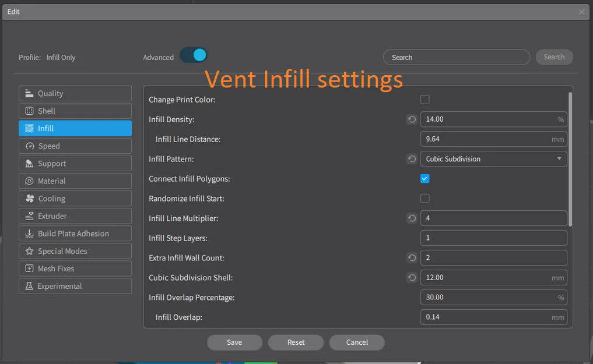Viewport: 593px width, 364px height.
Task: Click the Search button
Action: pyautogui.click(x=554, y=57)
